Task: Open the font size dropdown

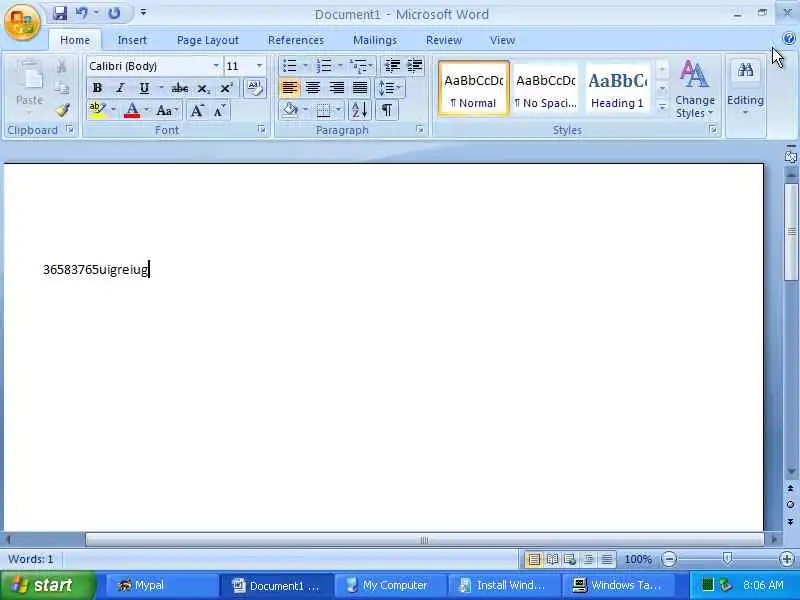Action: click(259, 66)
